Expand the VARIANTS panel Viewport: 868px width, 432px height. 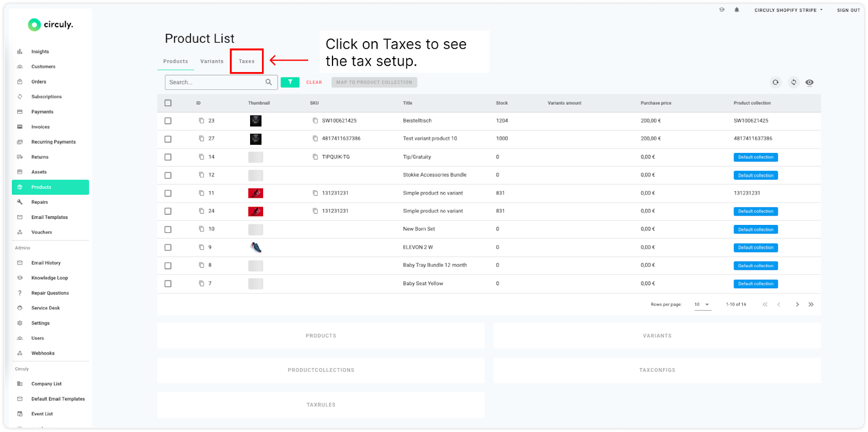point(657,336)
